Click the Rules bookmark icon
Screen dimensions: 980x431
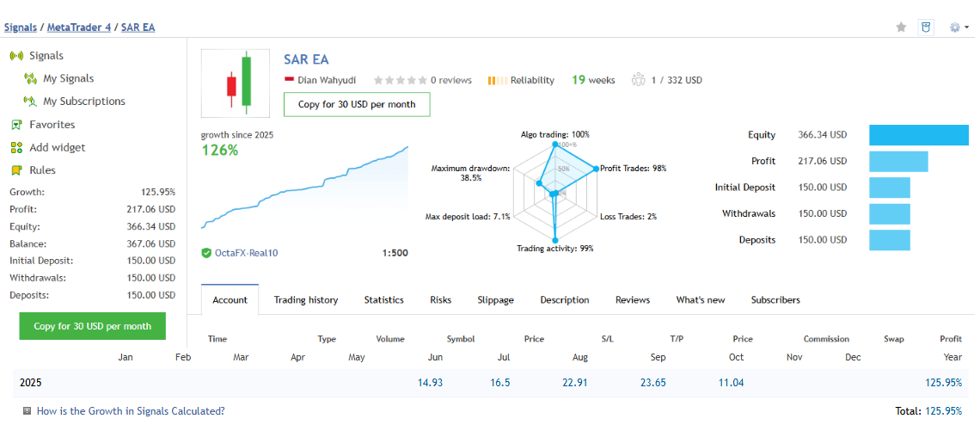click(15, 170)
